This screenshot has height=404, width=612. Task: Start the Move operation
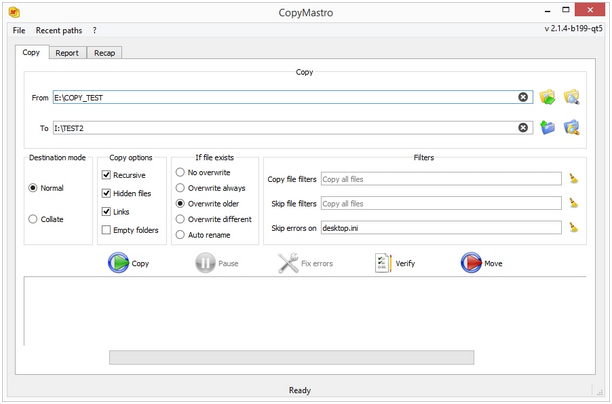point(481,263)
